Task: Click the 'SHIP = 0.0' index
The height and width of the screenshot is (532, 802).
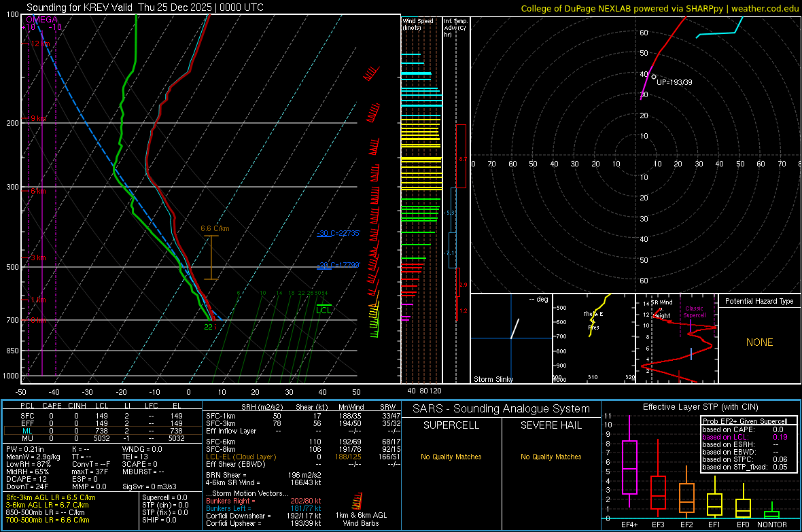Action: tap(159, 520)
